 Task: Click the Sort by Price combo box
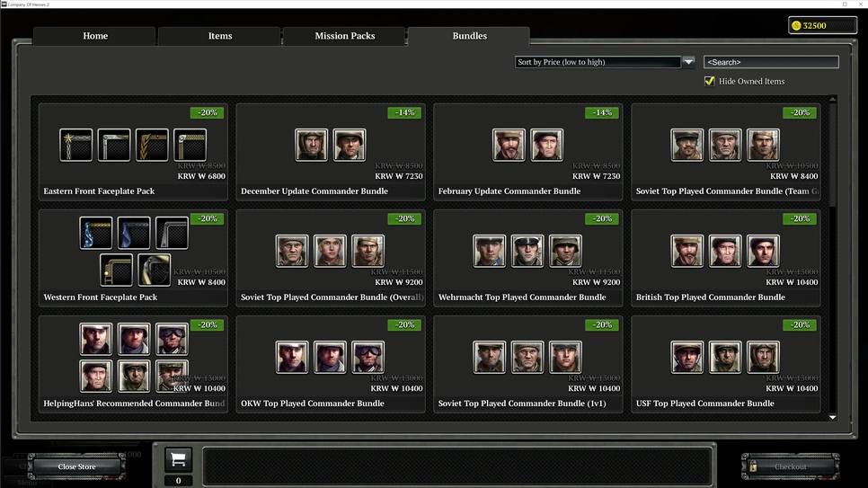point(598,62)
